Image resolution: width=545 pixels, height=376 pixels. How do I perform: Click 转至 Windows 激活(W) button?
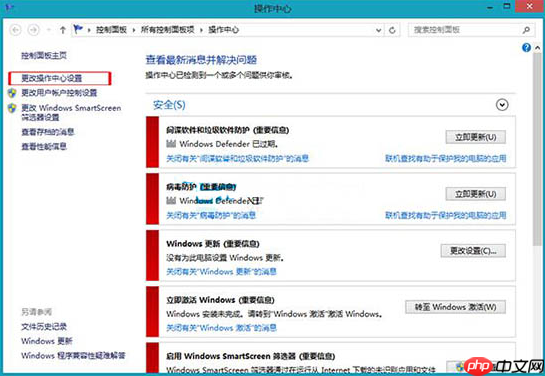coord(455,307)
